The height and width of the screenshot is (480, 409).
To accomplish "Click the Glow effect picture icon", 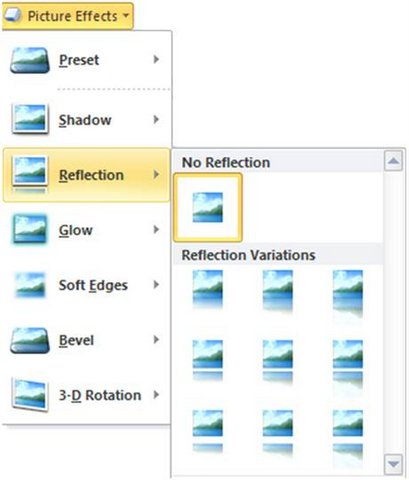I will click(x=30, y=230).
